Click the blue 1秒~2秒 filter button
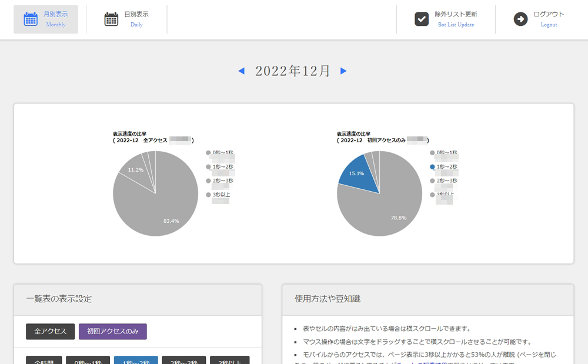The height and width of the screenshot is (364, 588). (x=136, y=360)
